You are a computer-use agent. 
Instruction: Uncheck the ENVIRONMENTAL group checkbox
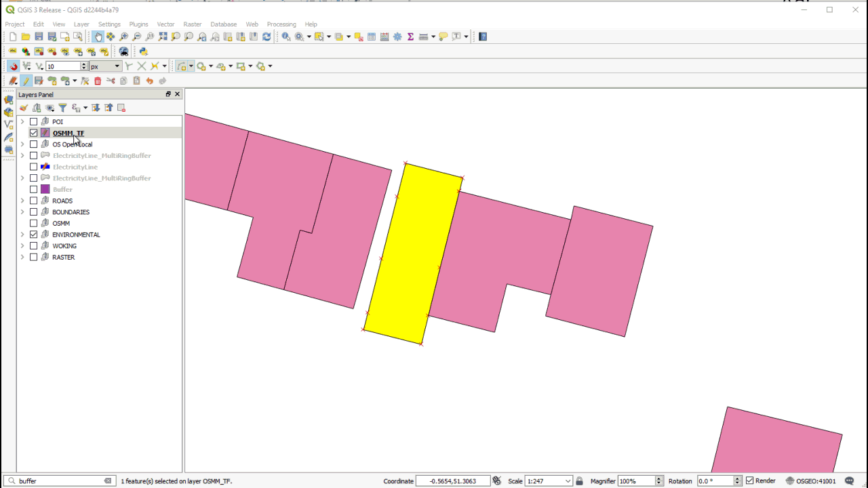coord(33,235)
